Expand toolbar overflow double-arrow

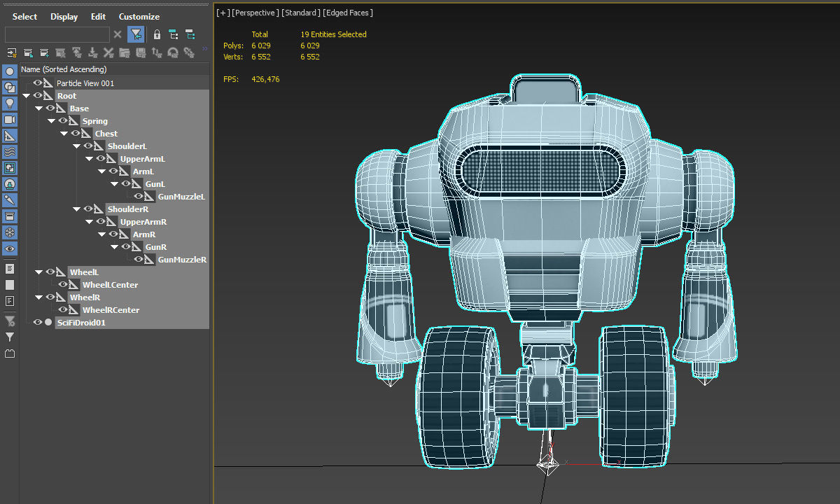[205, 49]
